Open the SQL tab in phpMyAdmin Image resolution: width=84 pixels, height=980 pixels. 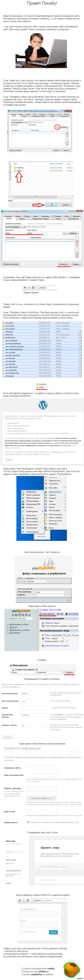tap(60, 614)
